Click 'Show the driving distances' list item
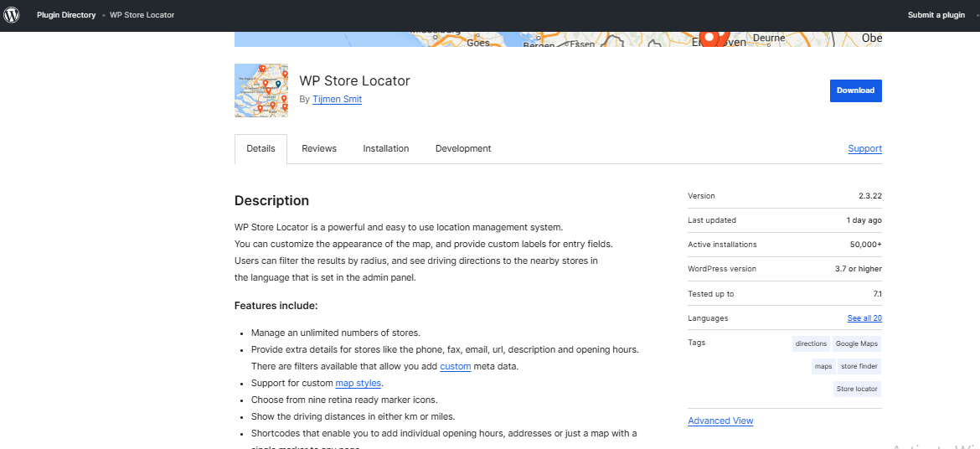Viewport: 980px width, 449px height. (353, 416)
